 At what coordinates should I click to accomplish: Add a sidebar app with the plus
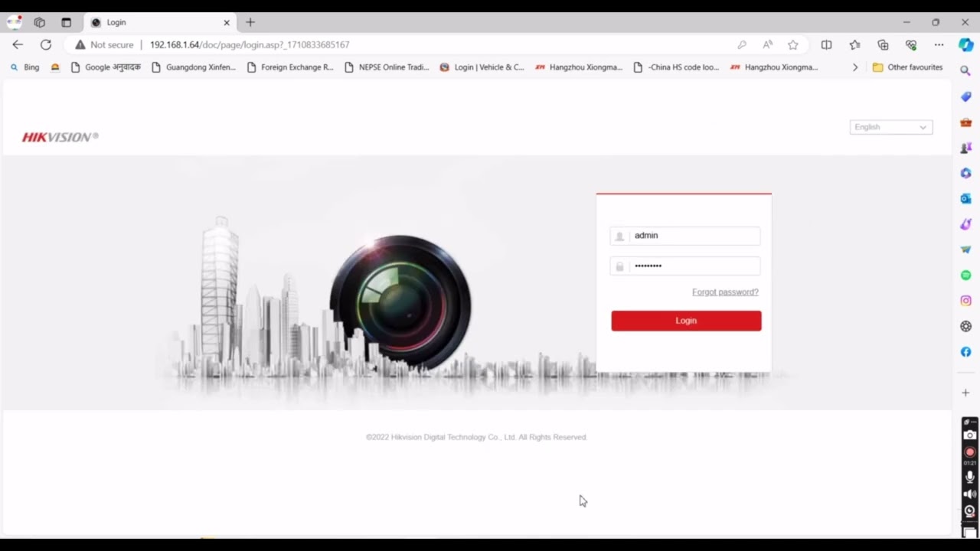(965, 393)
